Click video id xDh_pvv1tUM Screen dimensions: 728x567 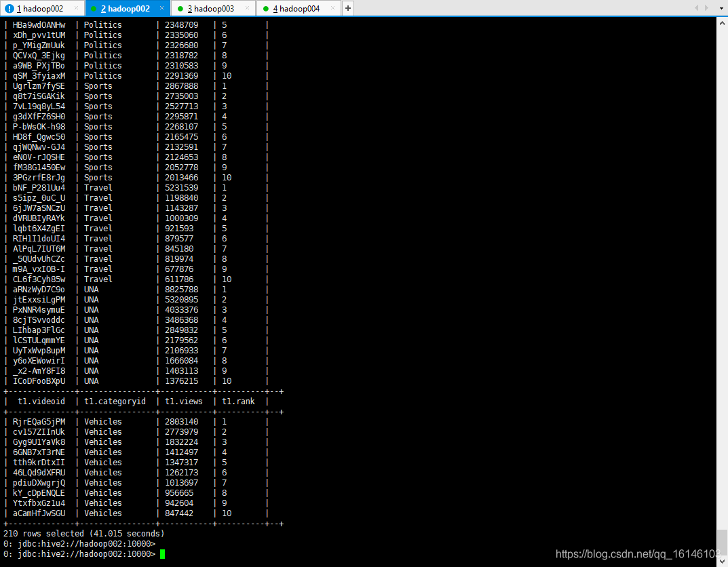coord(39,35)
